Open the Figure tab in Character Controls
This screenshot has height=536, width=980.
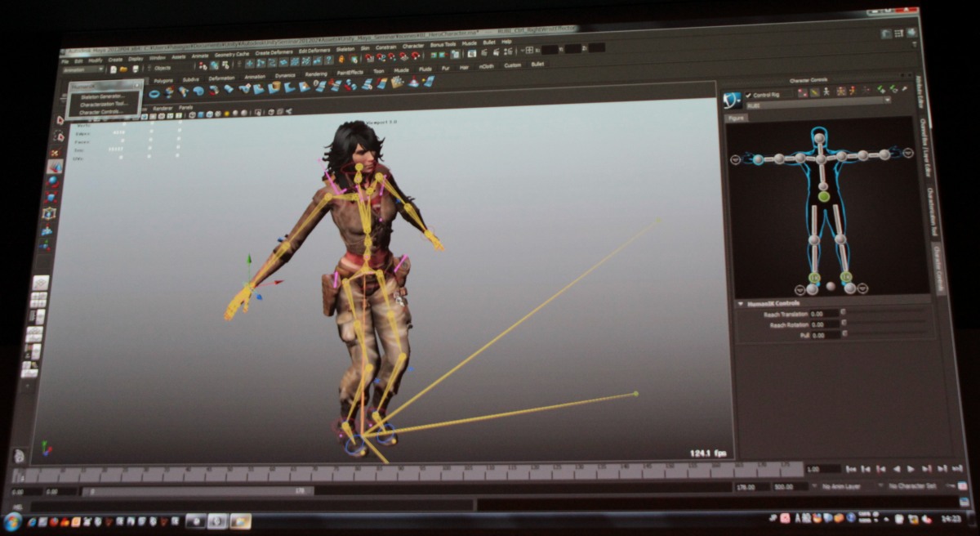tap(737, 118)
